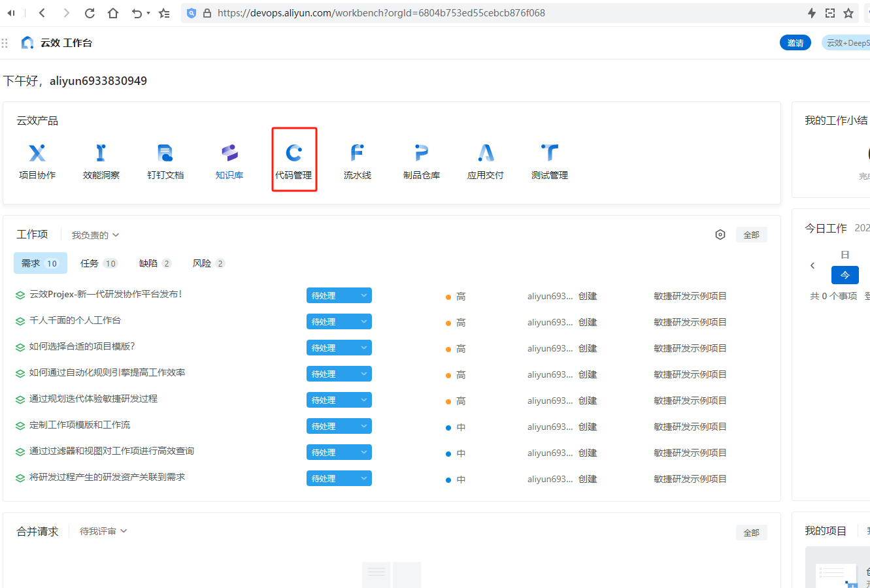Bookmark this page star icon
This screenshot has height=588, width=870.
848,13
